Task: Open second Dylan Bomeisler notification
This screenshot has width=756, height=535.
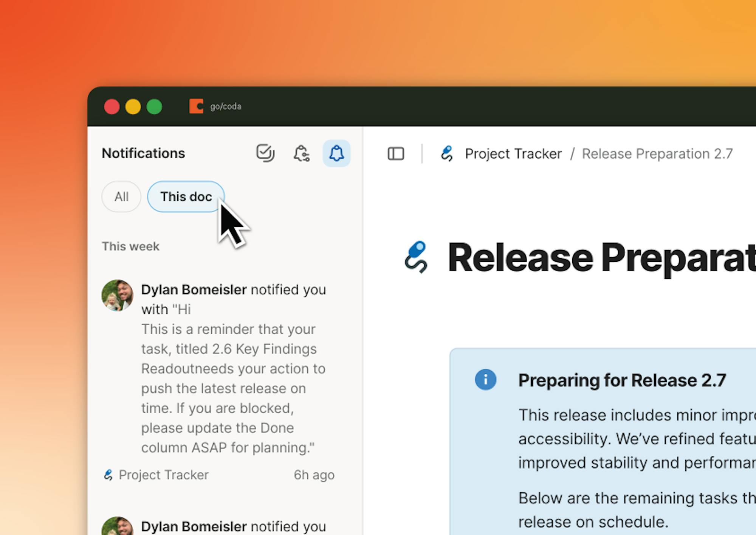Action: tap(233, 526)
